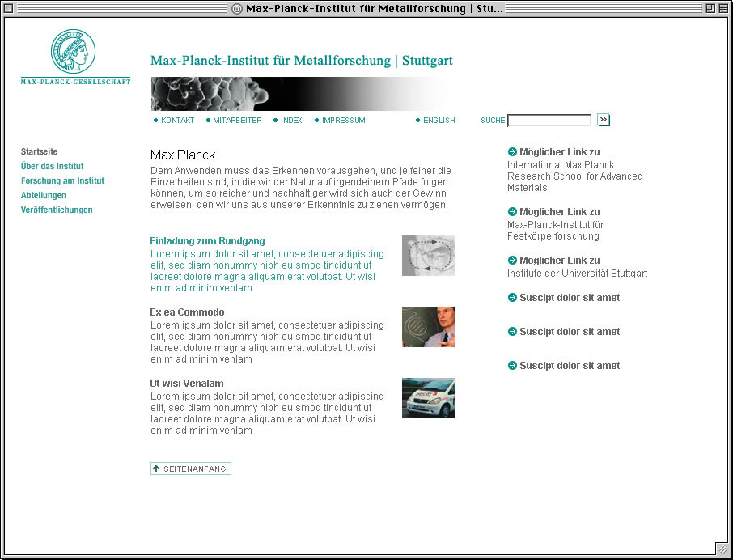This screenshot has width=733, height=560.
Task: Click thumbnail of man at chalkboard
Action: tap(428, 327)
